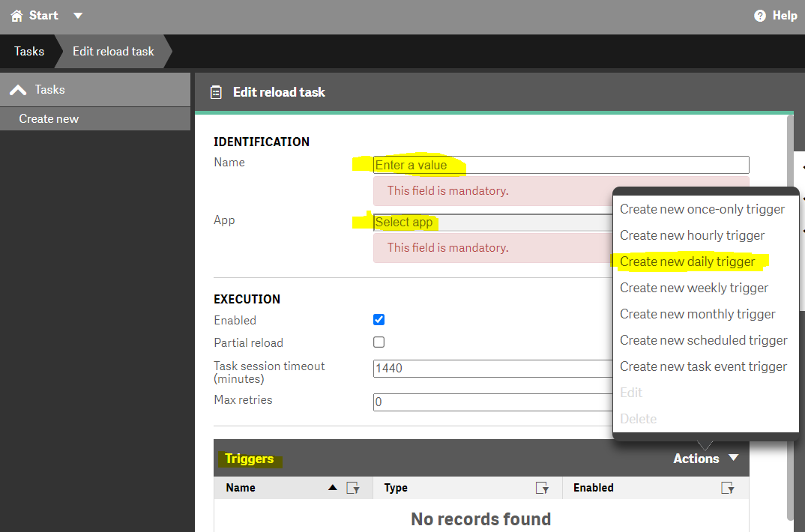The height and width of the screenshot is (532, 805).
Task: Click the Edit reload task page header icon
Action: coord(216,92)
